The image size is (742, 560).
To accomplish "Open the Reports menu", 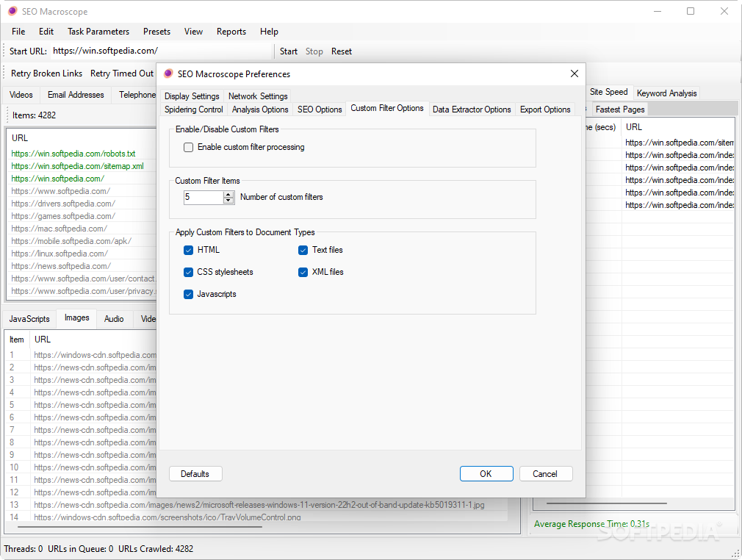I will 231,32.
